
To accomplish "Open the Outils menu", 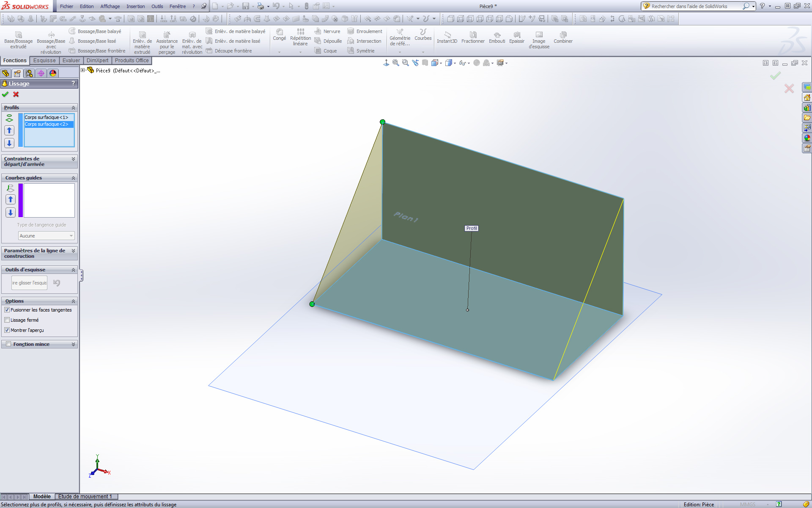I will tap(157, 6).
